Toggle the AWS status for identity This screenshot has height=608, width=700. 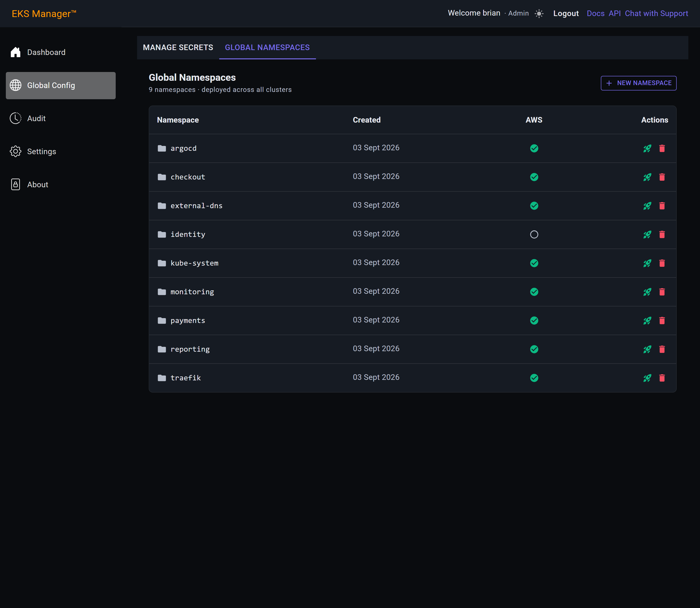point(534,234)
